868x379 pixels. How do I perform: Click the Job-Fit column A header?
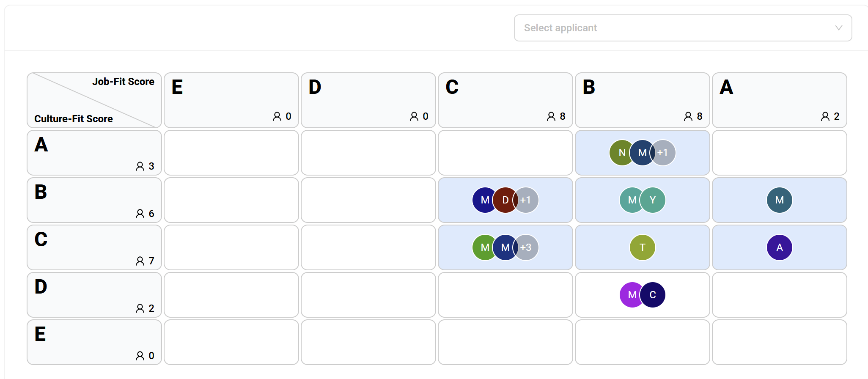(780, 100)
